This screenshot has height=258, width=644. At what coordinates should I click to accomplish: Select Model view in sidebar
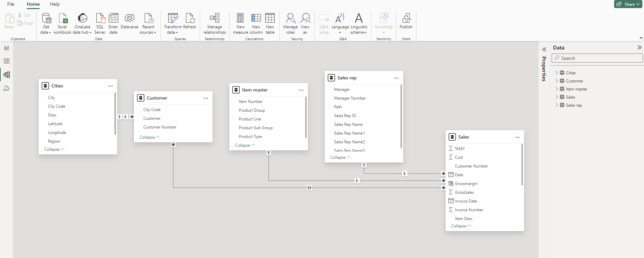(x=7, y=75)
